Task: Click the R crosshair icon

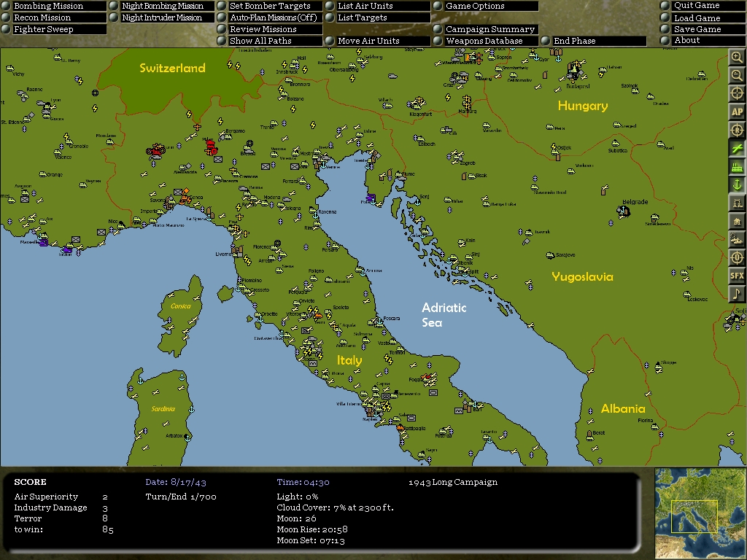Action: (x=737, y=130)
